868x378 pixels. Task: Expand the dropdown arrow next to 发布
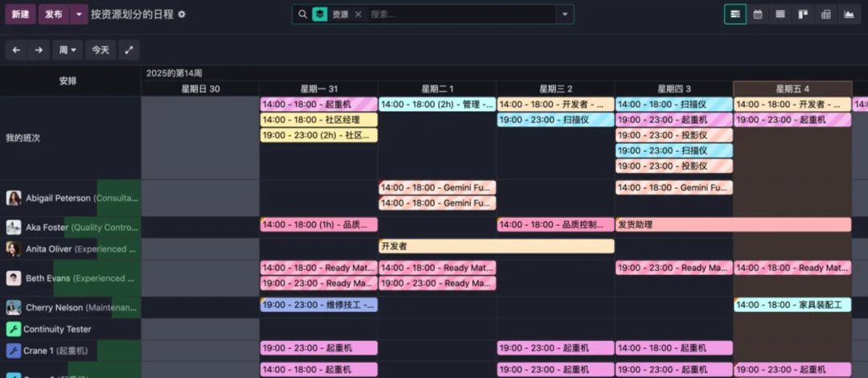click(x=78, y=14)
